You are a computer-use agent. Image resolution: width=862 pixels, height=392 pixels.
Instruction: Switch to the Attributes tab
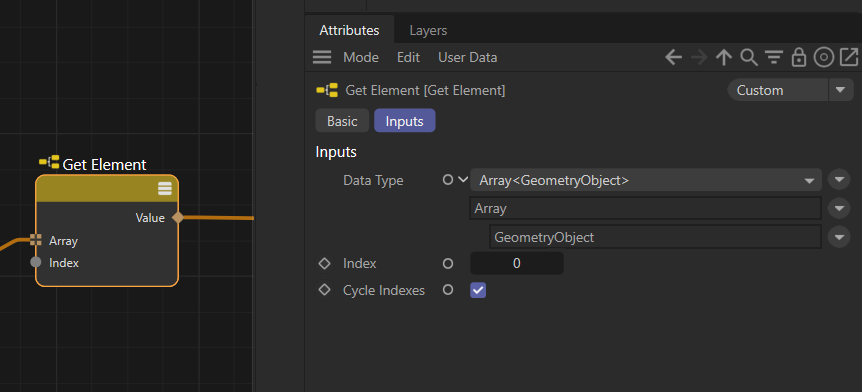(x=350, y=30)
